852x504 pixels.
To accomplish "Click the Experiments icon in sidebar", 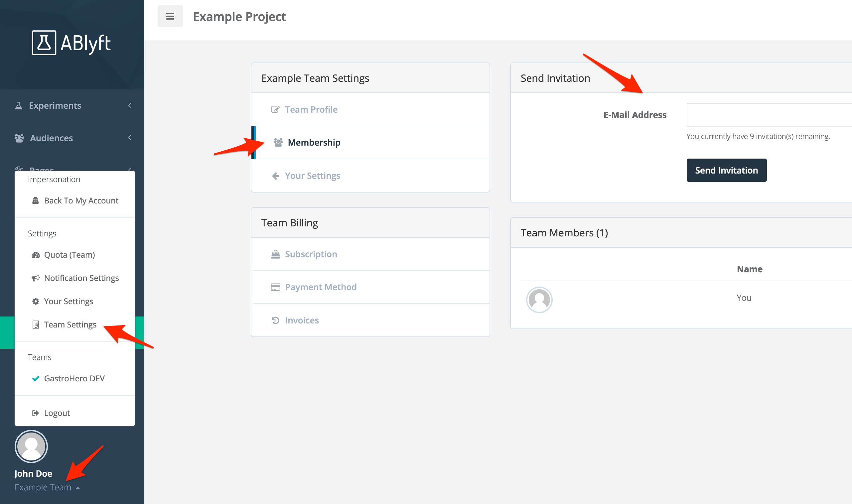I will pyautogui.click(x=19, y=105).
